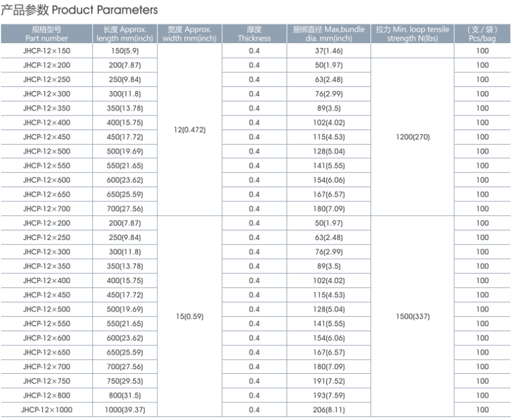This screenshot has height=420, width=512.
Task: Select the 15(0.59) width cell
Action: (189, 317)
